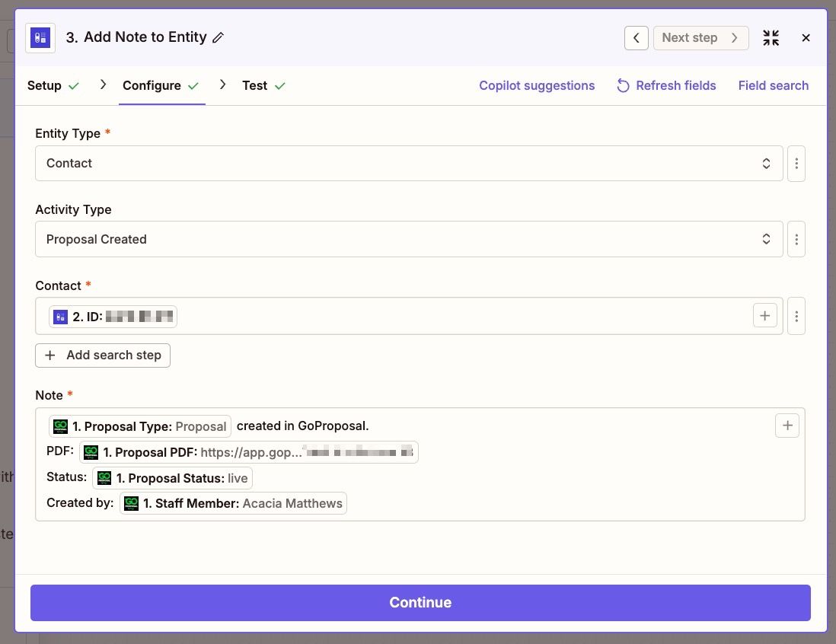Click the 'Entity Type' field label
The height and width of the screenshot is (644, 836).
68,133
